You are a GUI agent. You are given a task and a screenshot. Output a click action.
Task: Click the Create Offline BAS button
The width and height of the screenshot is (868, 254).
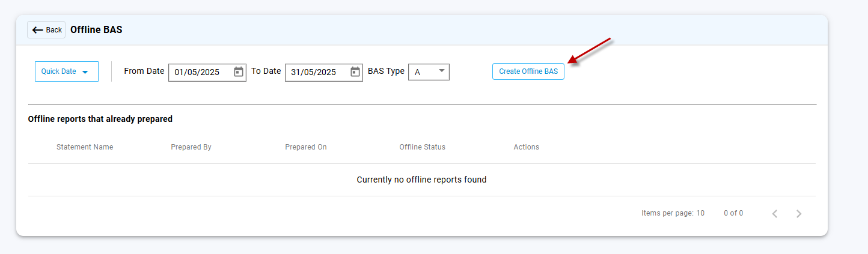click(x=528, y=71)
